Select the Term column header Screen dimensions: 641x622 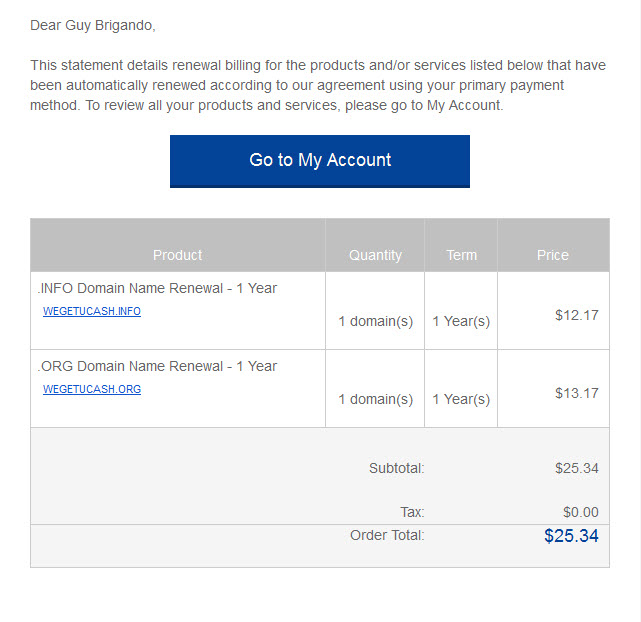462,255
